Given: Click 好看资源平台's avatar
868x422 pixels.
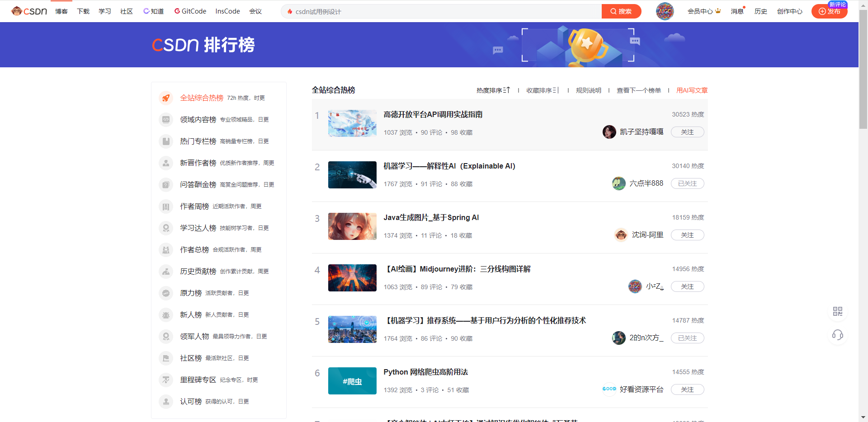Looking at the screenshot, I should [x=609, y=389].
